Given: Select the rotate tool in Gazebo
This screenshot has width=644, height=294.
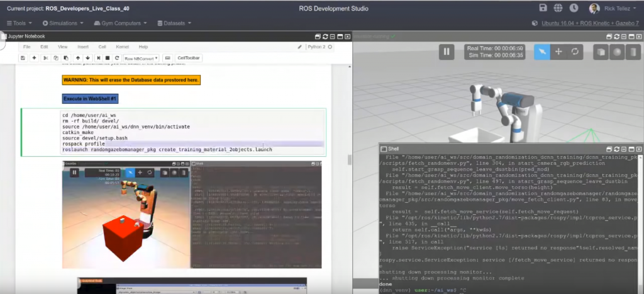Looking at the screenshot, I should [575, 52].
